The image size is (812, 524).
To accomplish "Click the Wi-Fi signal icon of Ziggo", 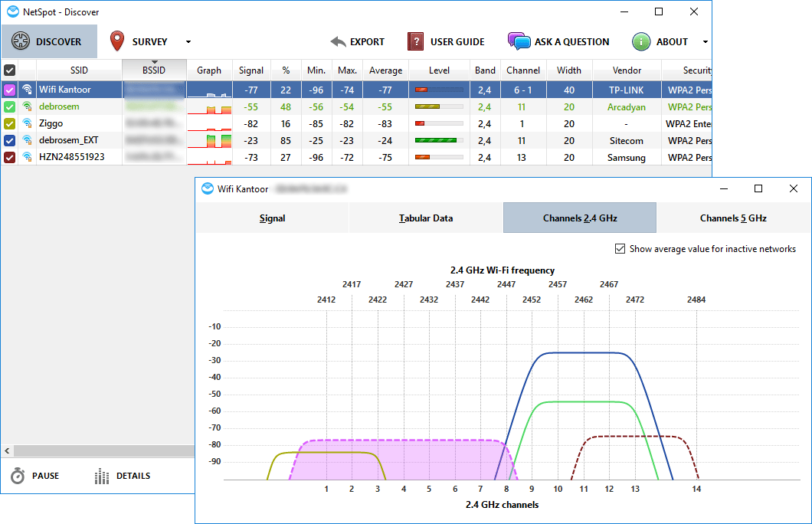I will [x=27, y=123].
